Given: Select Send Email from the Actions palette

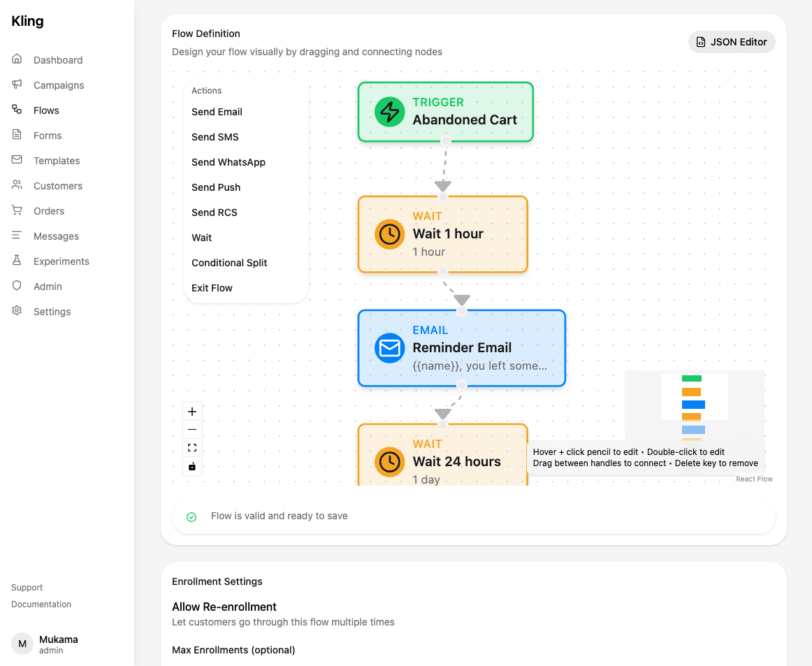Looking at the screenshot, I should click(217, 112).
